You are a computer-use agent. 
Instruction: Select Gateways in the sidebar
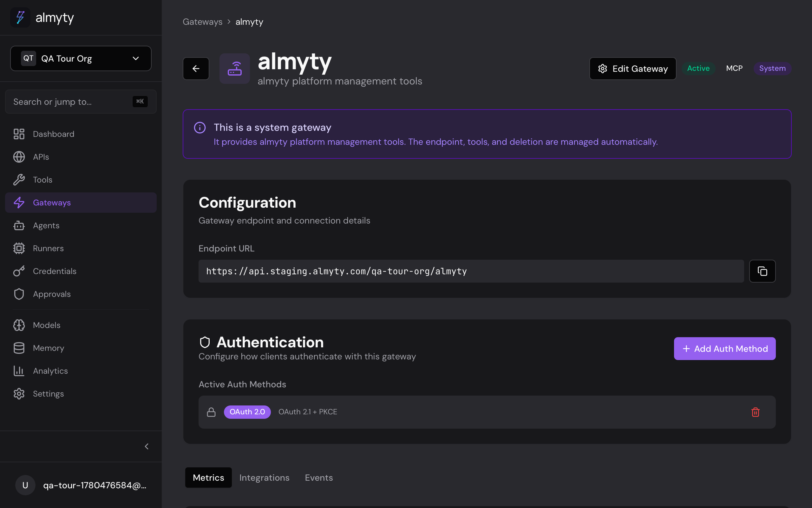pos(81,203)
